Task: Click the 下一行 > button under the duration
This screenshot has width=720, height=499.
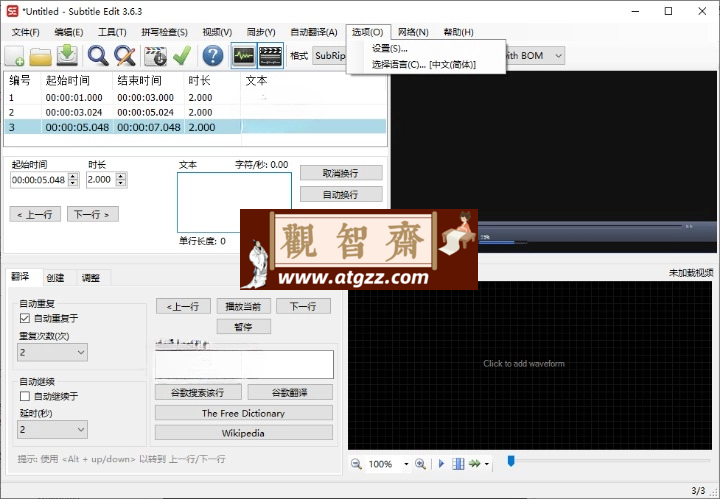Action: point(92,214)
